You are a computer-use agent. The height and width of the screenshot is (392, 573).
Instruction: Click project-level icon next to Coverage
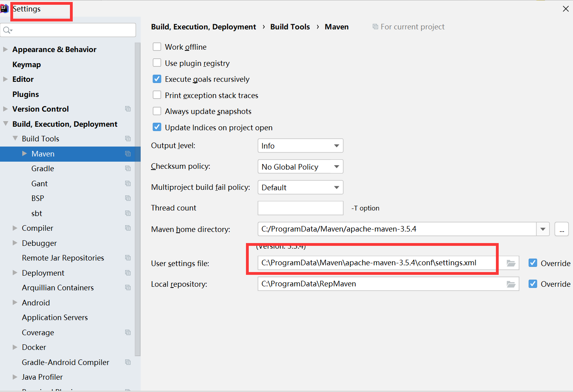click(128, 332)
